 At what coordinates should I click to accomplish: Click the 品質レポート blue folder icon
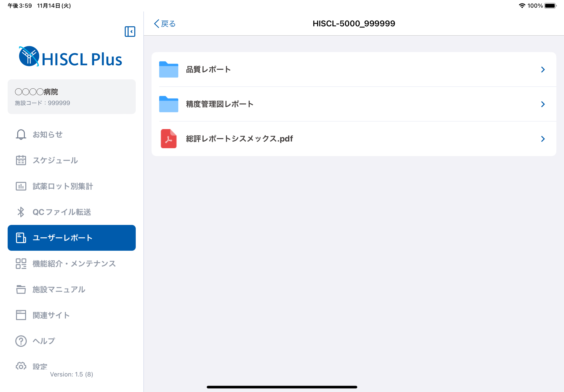tap(168, 70)
